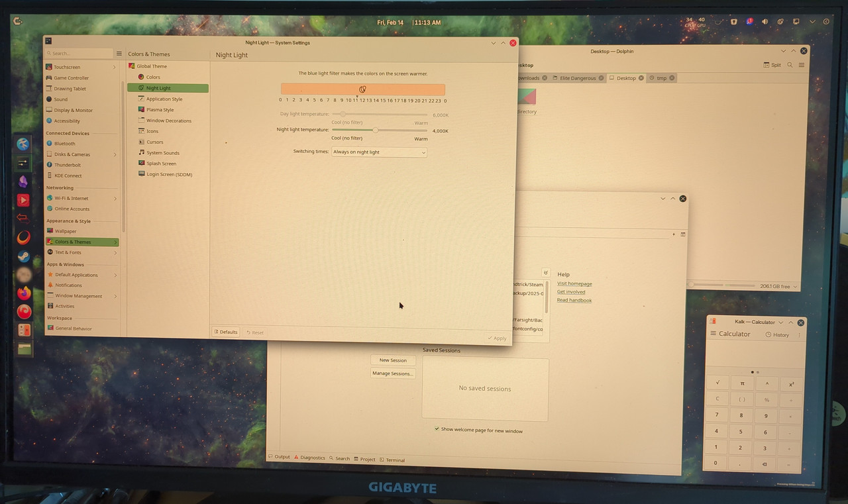Open the Sound settings icon
Screen dimensions: 848x504
point(49,99)
